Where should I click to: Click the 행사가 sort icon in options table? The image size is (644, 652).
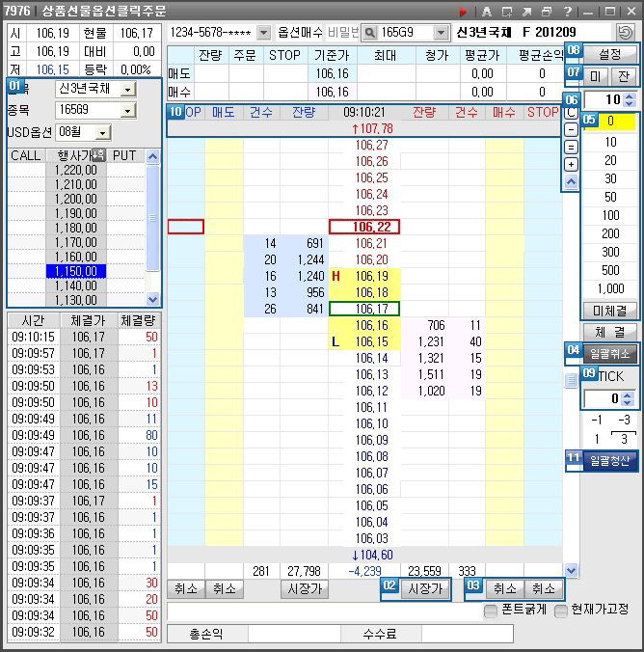(x=96, y=155)
